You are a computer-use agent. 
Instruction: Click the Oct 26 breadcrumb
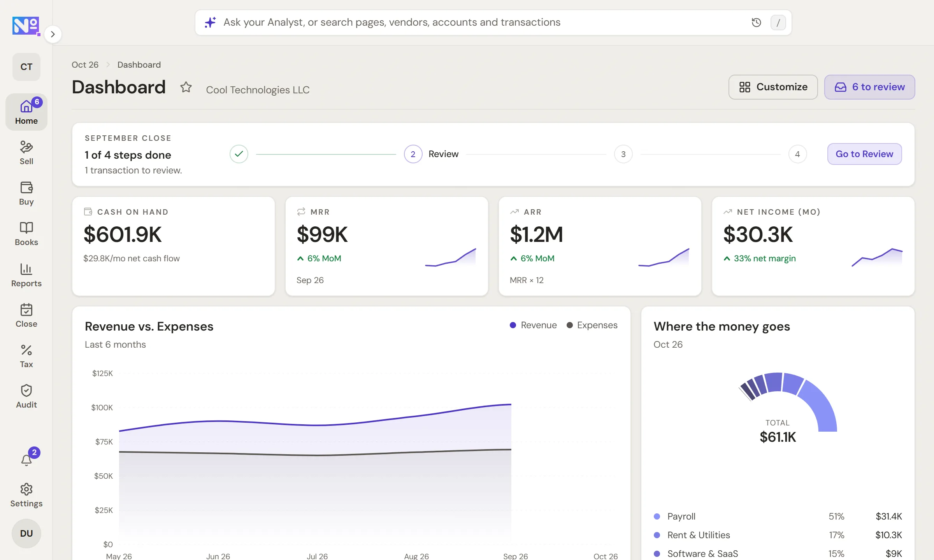coord(85,65)
